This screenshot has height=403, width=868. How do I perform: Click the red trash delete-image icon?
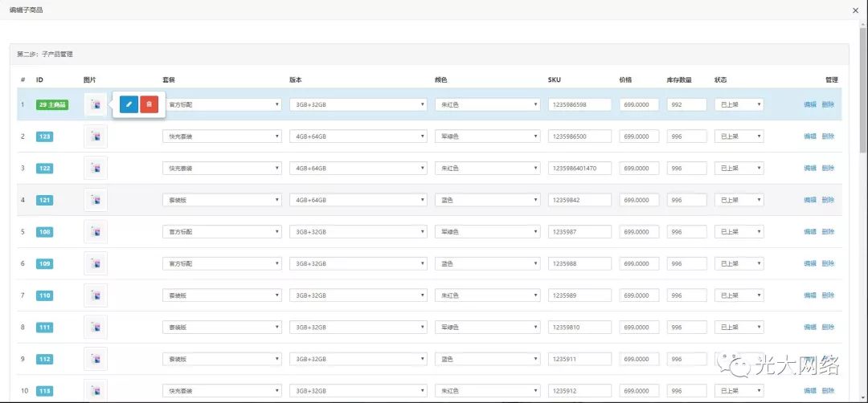click(x=149, y=104)
